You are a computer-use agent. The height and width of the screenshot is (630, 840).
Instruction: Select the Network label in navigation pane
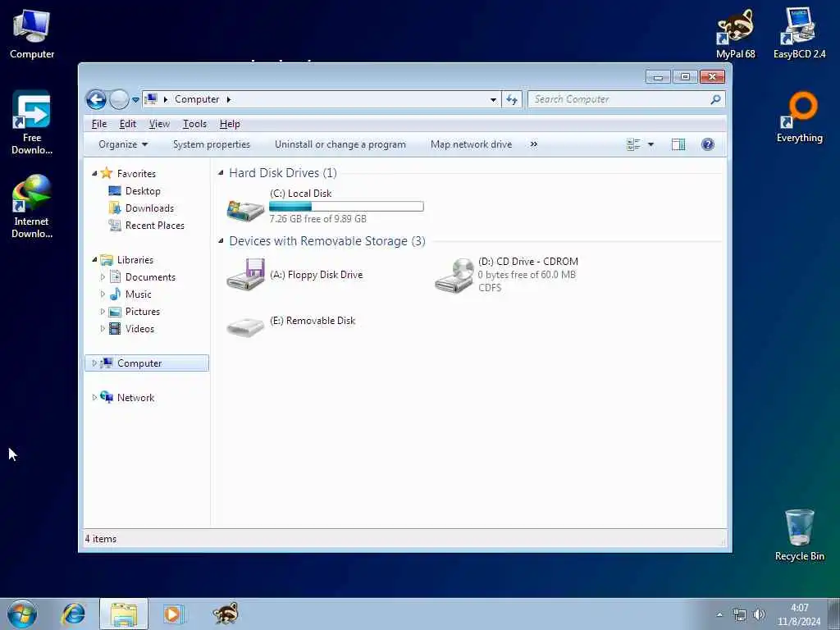click(135, 398)
